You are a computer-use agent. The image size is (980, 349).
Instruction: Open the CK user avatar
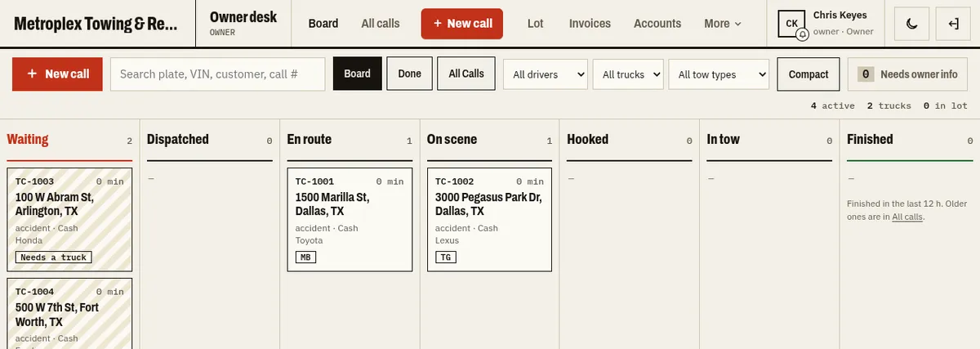tap(792, 24)
